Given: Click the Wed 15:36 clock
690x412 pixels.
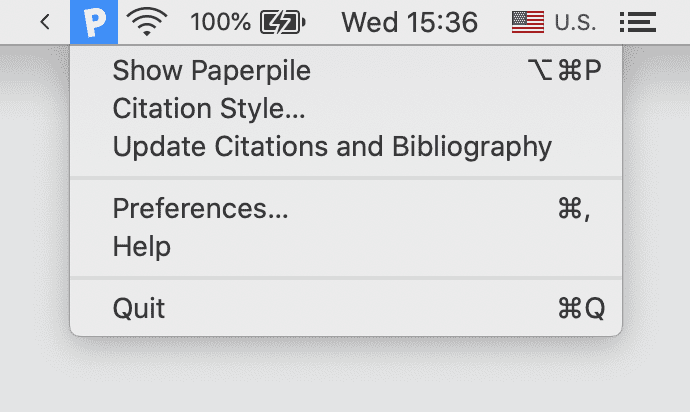Looking at the screenshot, I should pyautogui.click(x=409, y=21).
